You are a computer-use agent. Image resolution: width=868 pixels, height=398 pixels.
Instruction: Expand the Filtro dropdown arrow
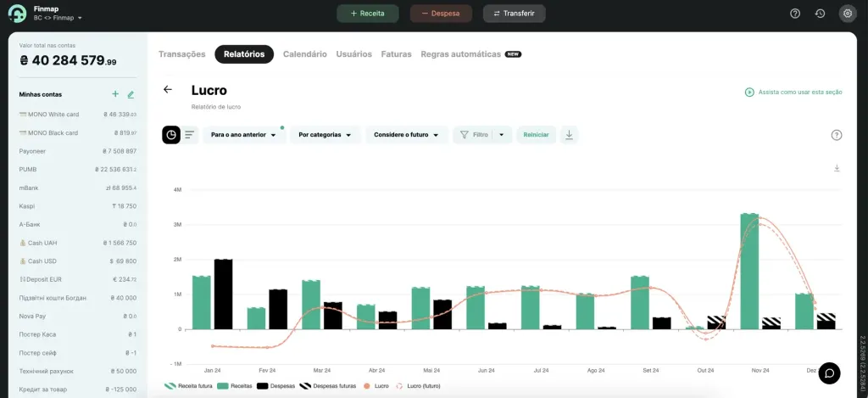(502, 135)
